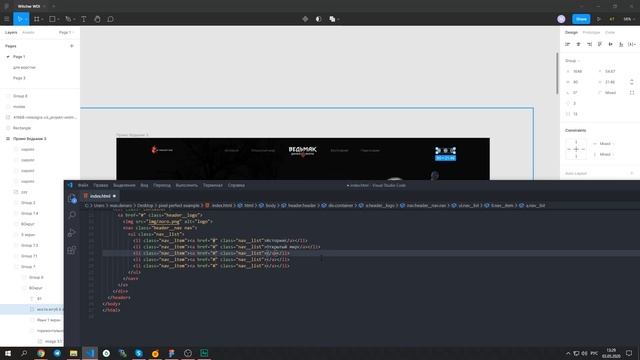Open the Вид menu in VS Code
640x360 pixels.
coord(144,185)
